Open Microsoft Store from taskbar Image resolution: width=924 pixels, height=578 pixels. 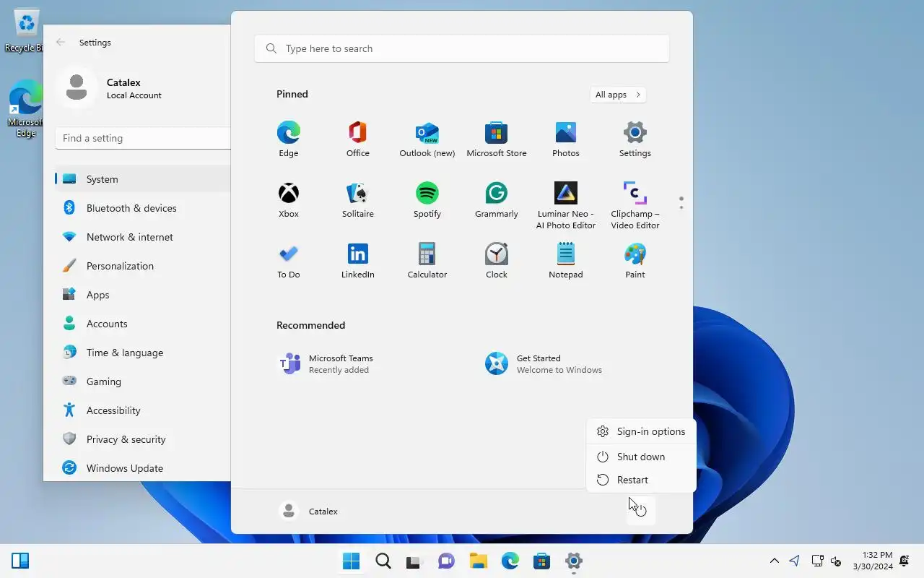click(x=541, y=561)
